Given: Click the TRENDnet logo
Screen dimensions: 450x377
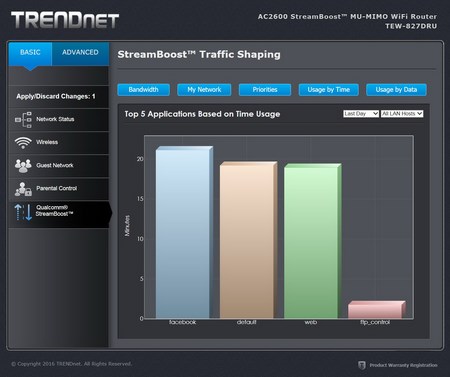Looking at the screenshot, I should pyautogui.click(x=65, y=20).
